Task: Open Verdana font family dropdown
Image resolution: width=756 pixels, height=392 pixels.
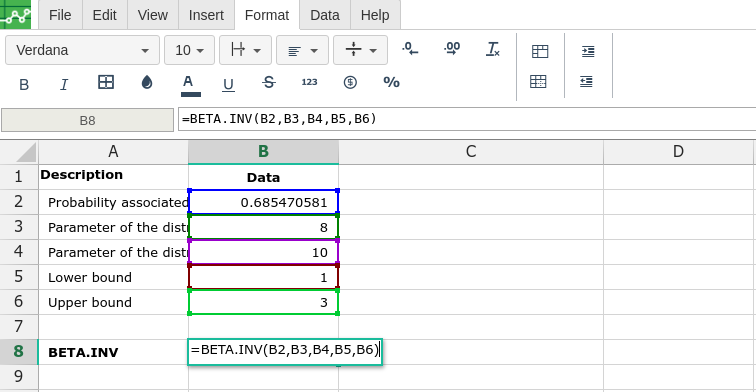Action: coord(82,50)
